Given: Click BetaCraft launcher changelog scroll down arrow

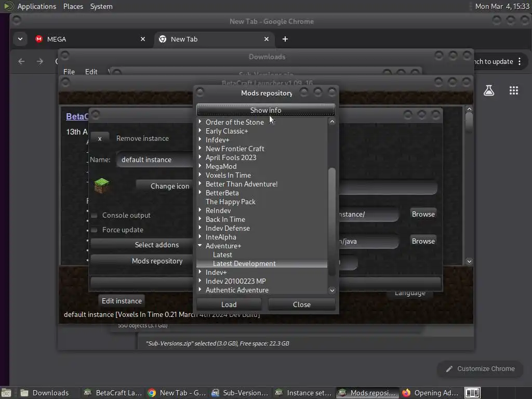Looking at the screenshot, I should tap(469, 261).
